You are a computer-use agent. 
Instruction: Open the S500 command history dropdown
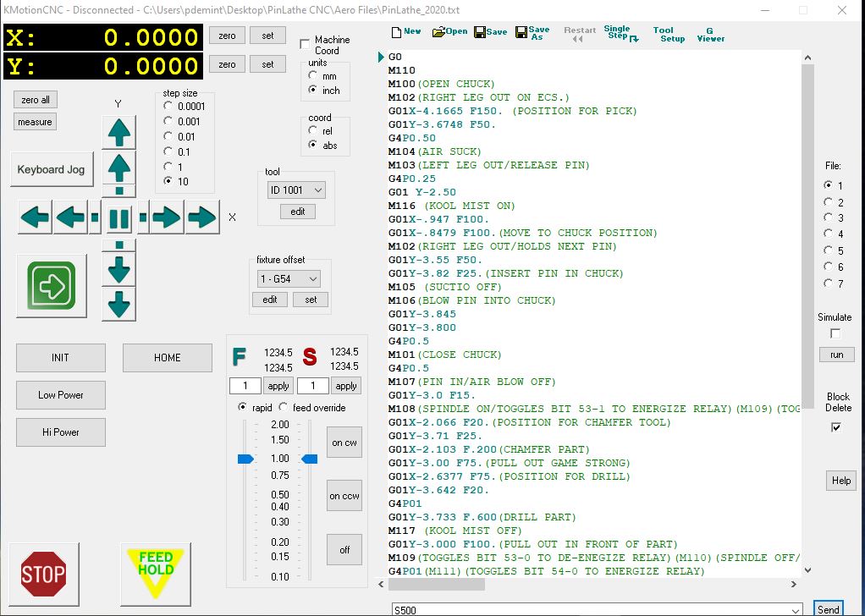pyautogui.click(x=794, y=609)
